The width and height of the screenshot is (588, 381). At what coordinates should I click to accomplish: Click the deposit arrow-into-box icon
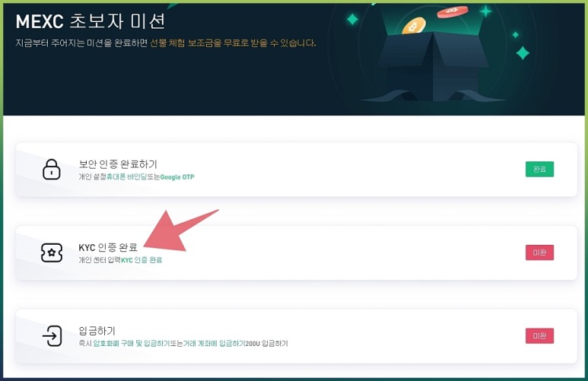point(52,335)
